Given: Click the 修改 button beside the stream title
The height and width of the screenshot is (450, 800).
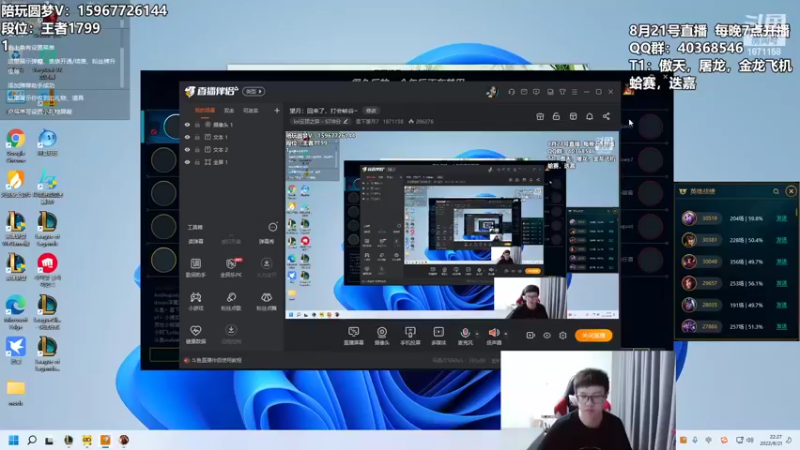Looking at the screenshot, I should pos(371,110).
